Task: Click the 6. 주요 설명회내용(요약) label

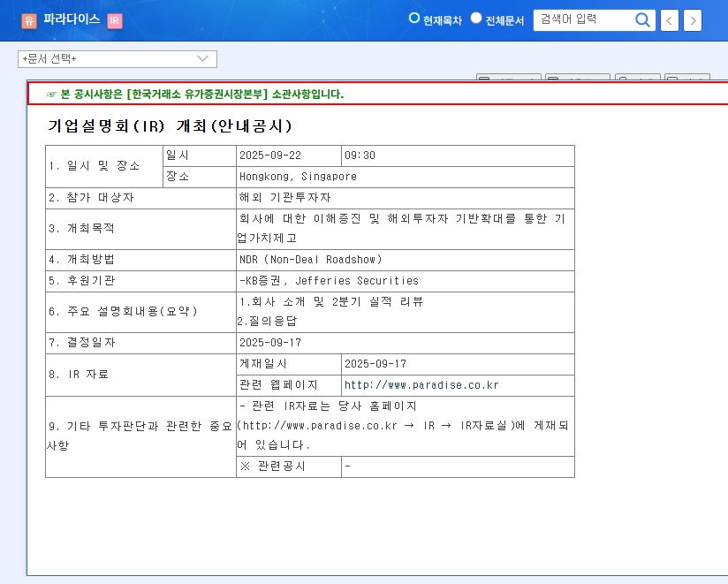Action: coord(141,312)
